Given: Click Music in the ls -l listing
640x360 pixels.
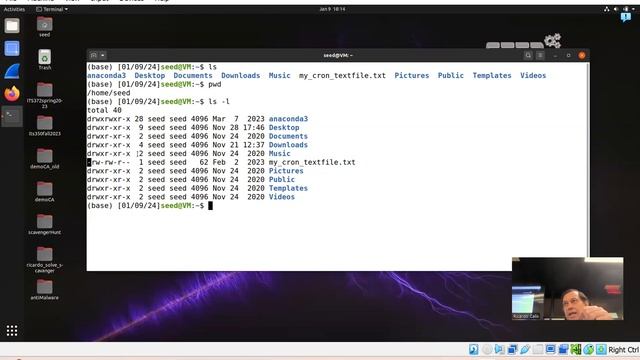Looking at the screenshot, I should [x=280, y=153].
